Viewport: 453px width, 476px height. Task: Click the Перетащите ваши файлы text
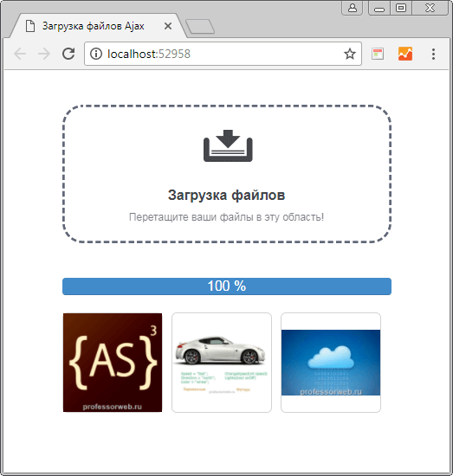(226, 217)
